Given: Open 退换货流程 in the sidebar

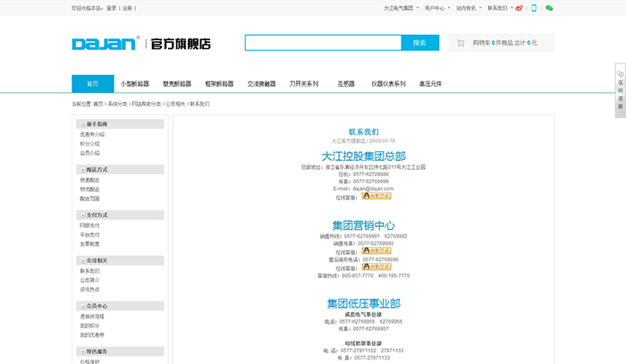Looking at the screenshot, I should coord(92,317).
